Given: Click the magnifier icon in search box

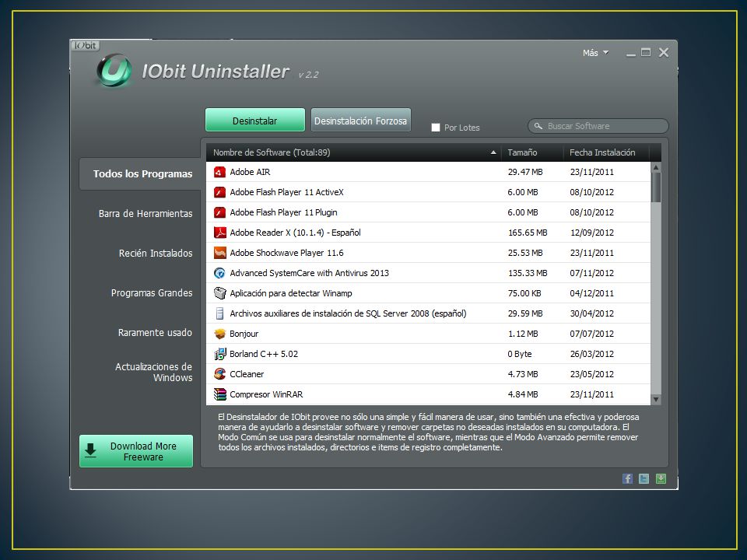Looking at the screenshot, I should click(538, 126).
